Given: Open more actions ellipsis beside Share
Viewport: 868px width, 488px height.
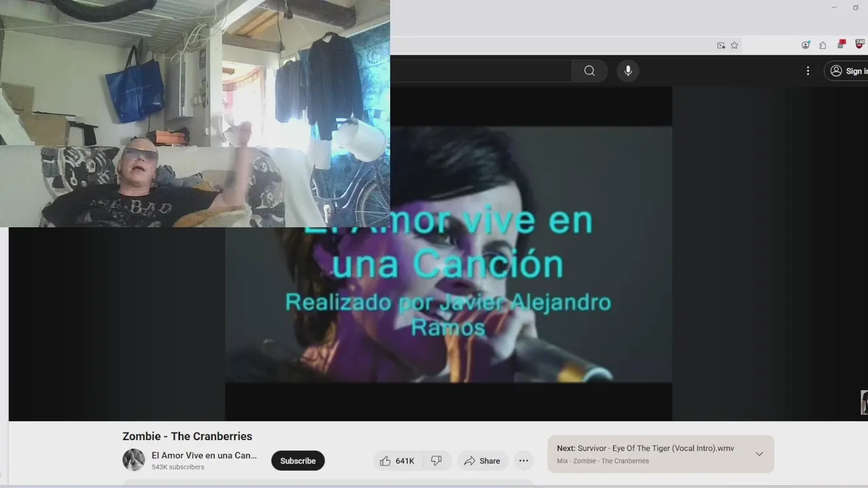Looking at the screenshot, I should coord(524,461).
